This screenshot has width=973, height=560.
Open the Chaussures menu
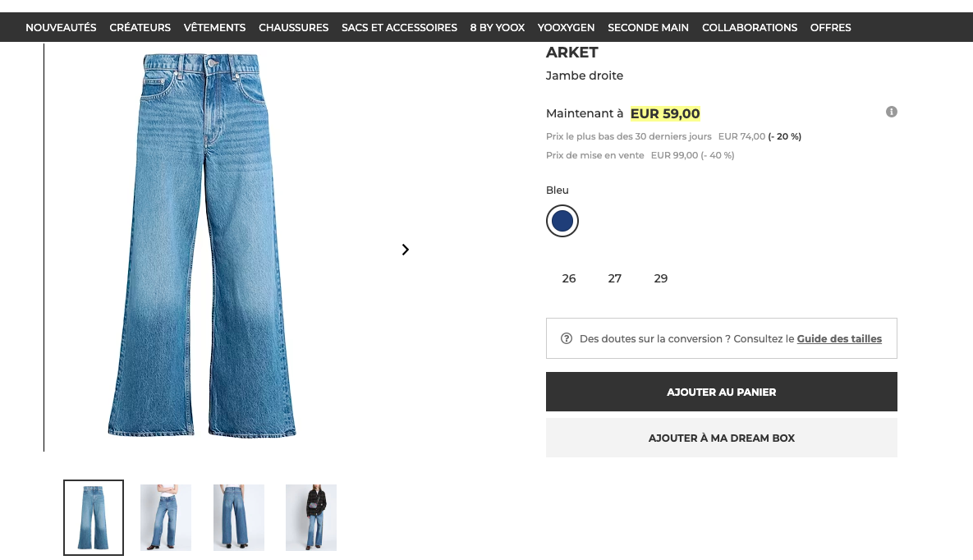tap(293, 27)
